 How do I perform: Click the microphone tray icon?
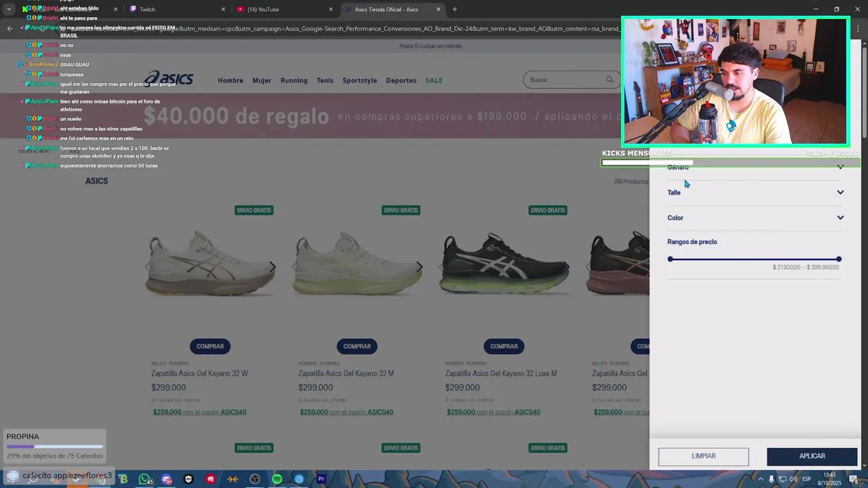click(771, 479)
